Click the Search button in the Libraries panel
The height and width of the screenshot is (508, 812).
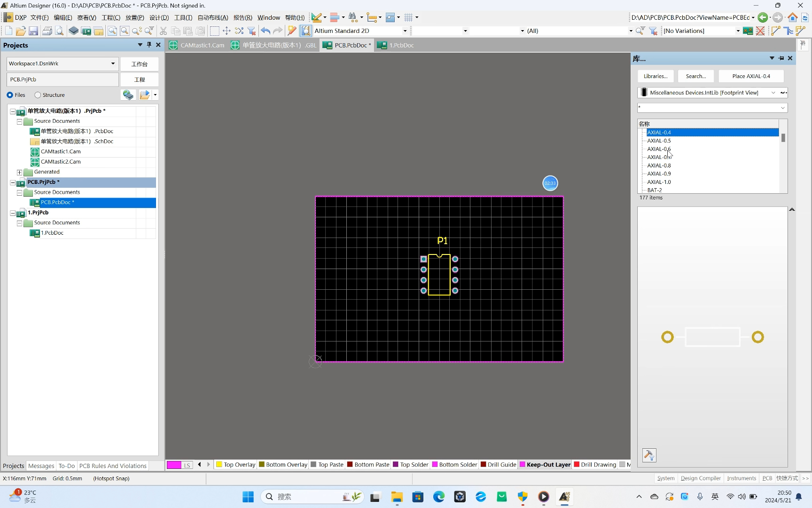pyautogui.click(x=696, y=76)
